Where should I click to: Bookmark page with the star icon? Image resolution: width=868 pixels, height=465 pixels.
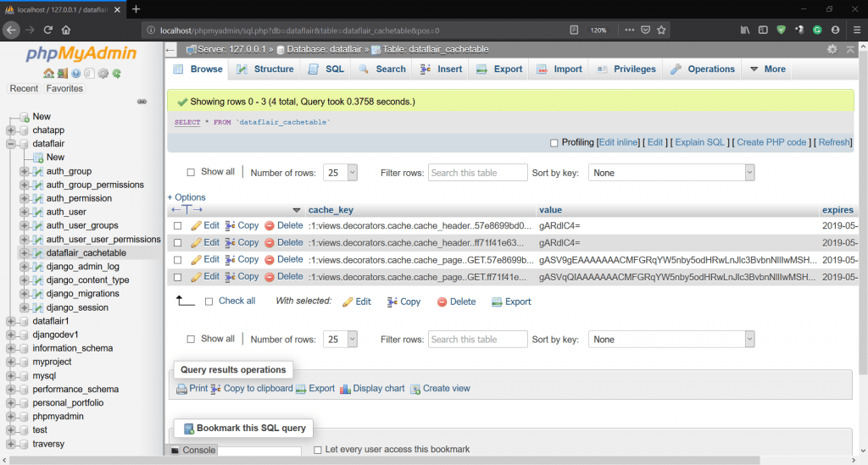coord(661,30)
